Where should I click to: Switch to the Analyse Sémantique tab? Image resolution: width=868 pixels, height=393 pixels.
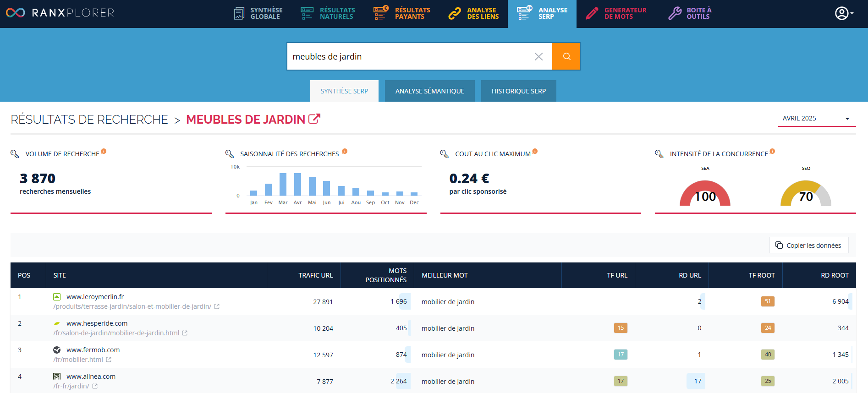point(430,91)
